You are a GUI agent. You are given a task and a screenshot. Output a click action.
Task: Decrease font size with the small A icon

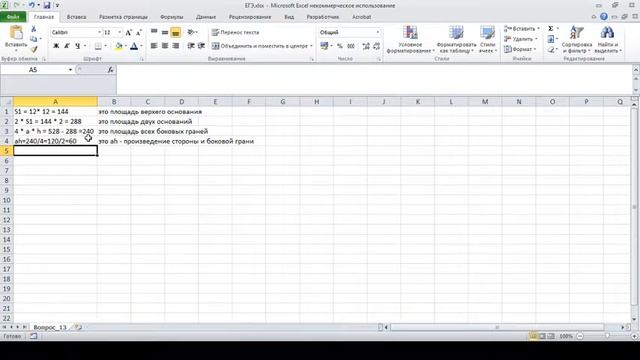(x=139, y=32)
